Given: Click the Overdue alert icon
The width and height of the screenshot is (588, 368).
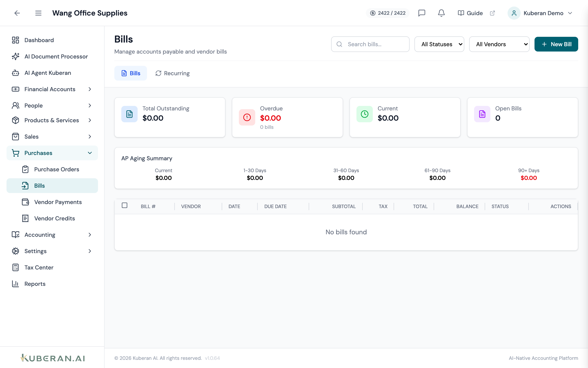Looking at the screenshot, I should [x=247, y=117].
